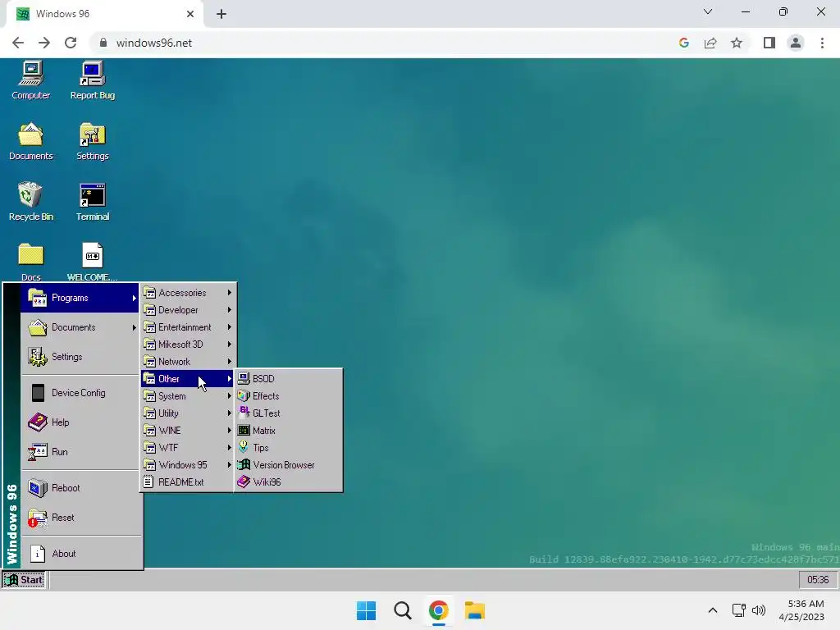Show hidden system tray icons
The height and width of the screenshot is (630, 840).
(x=713, y=610)
